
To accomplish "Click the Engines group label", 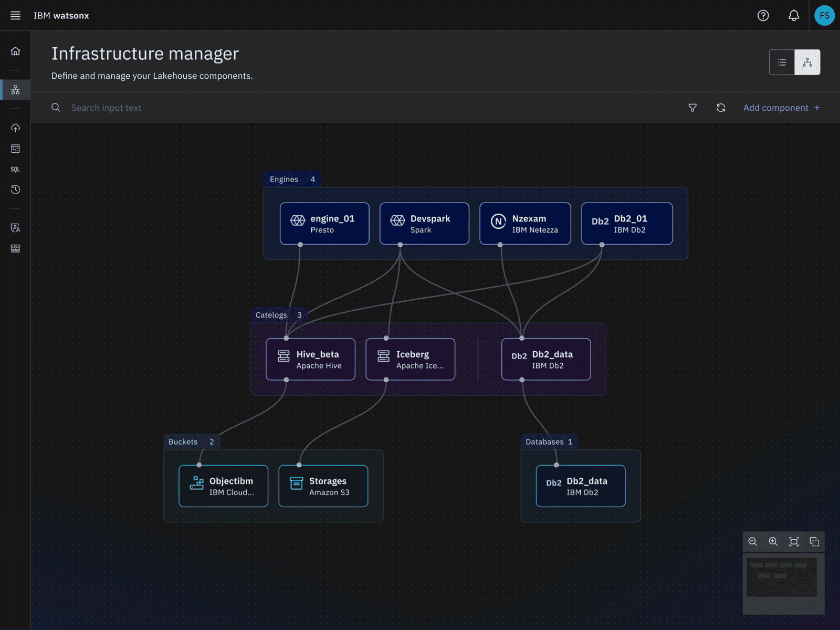I will 292,180.
